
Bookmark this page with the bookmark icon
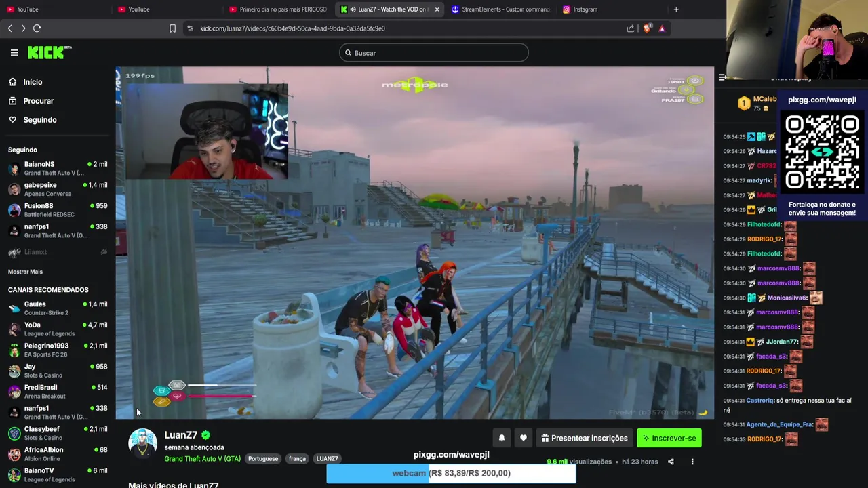point(172,28)
